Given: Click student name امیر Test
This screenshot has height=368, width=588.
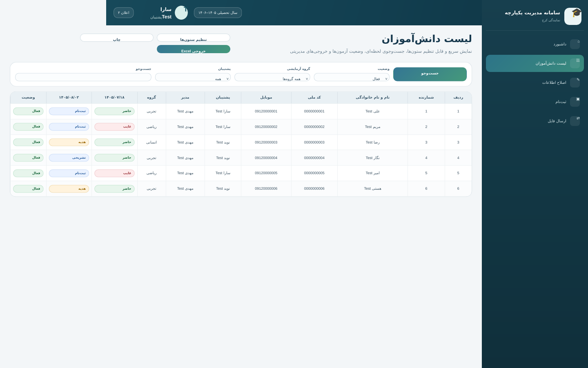Looking at the screenshot, I should 372,173.
